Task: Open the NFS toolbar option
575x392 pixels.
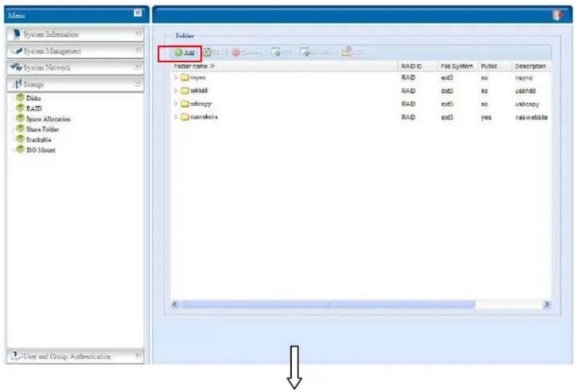Action: pos(281,53)
